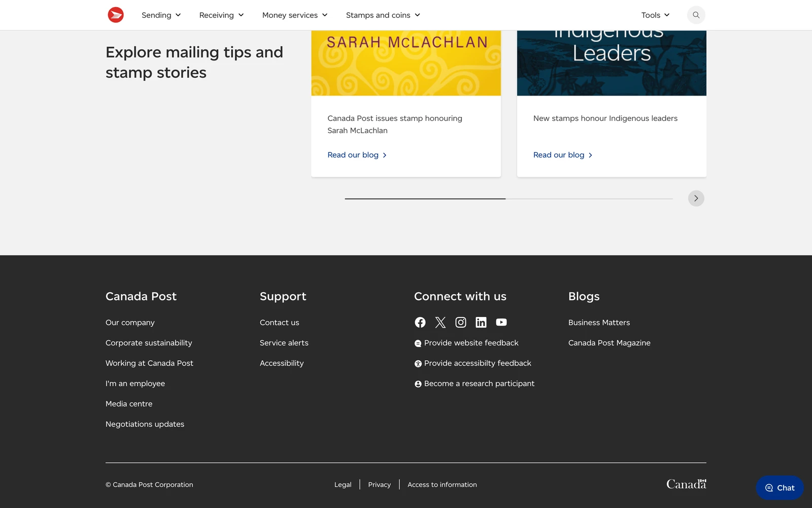Open Working at Canada Post link
Image resolution: width=812 pixels, height=508 pixels.
pos(149,363)
